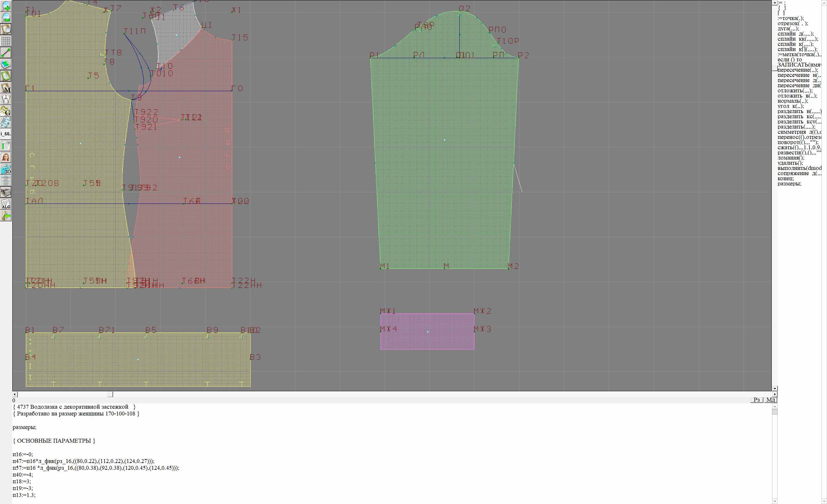Toggle the ruler measurement icon
This screenshot has width=827, height=504.
click(x=6, y=122)
